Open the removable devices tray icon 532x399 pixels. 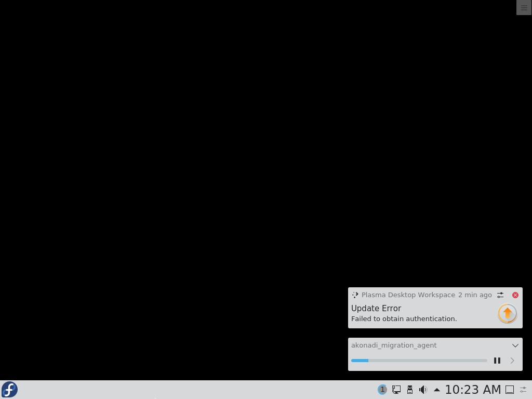(410, 390)
